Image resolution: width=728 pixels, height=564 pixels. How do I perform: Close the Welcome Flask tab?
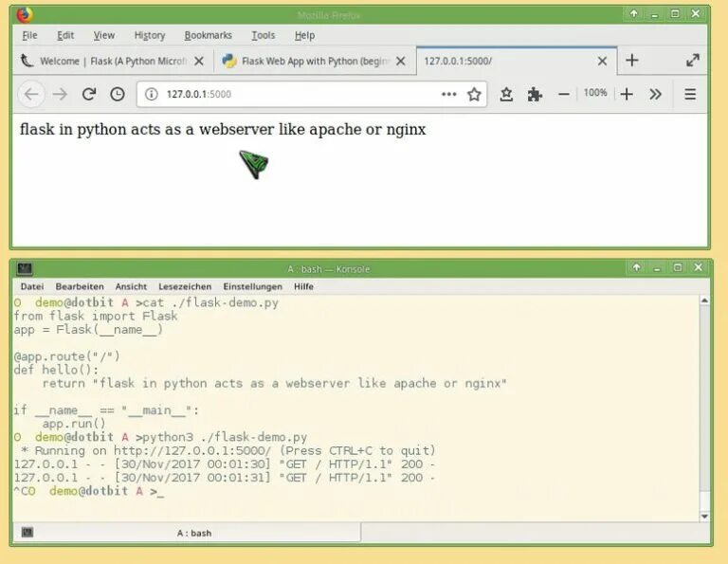point(199,61)
